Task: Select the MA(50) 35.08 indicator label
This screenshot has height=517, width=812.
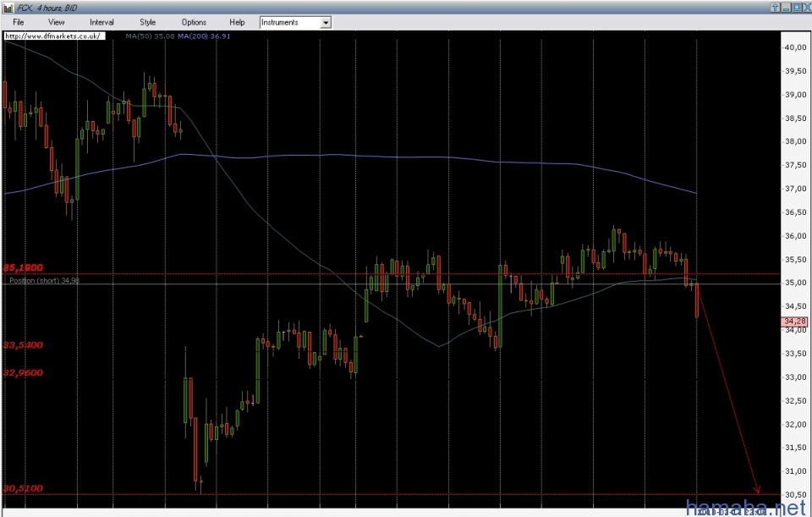Action: [150, 36]
